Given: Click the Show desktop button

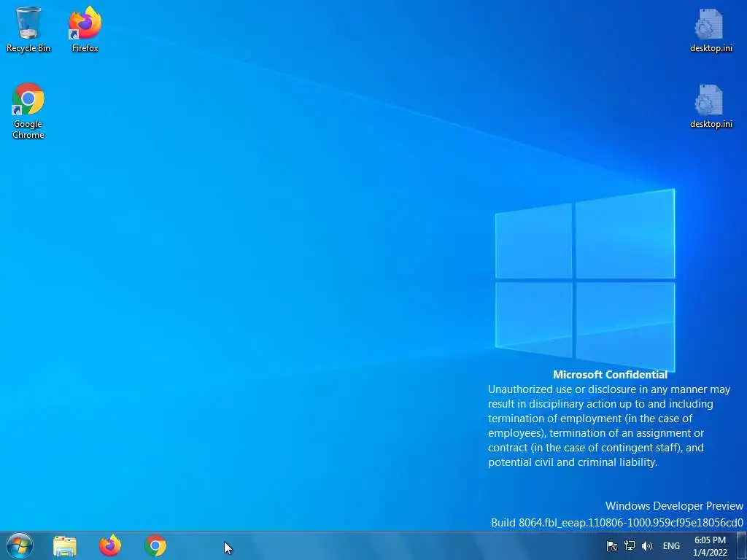Looking at the screenshot, I should [741, 545].
